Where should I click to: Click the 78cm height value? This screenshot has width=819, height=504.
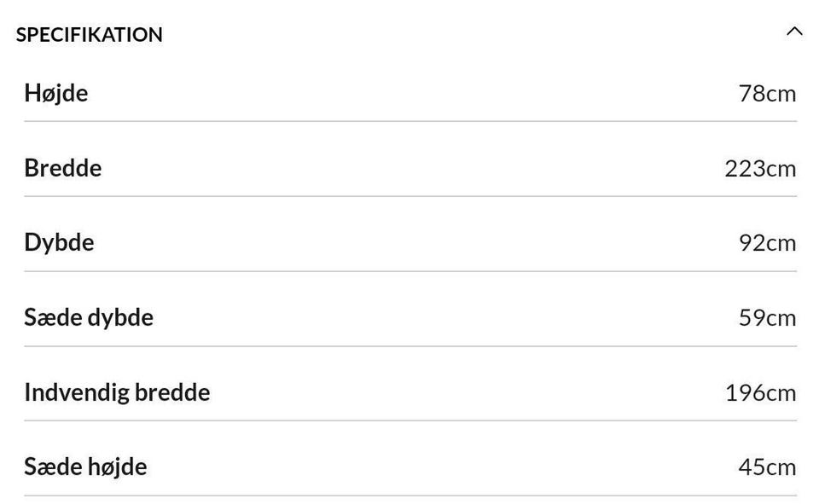[767, 93]
